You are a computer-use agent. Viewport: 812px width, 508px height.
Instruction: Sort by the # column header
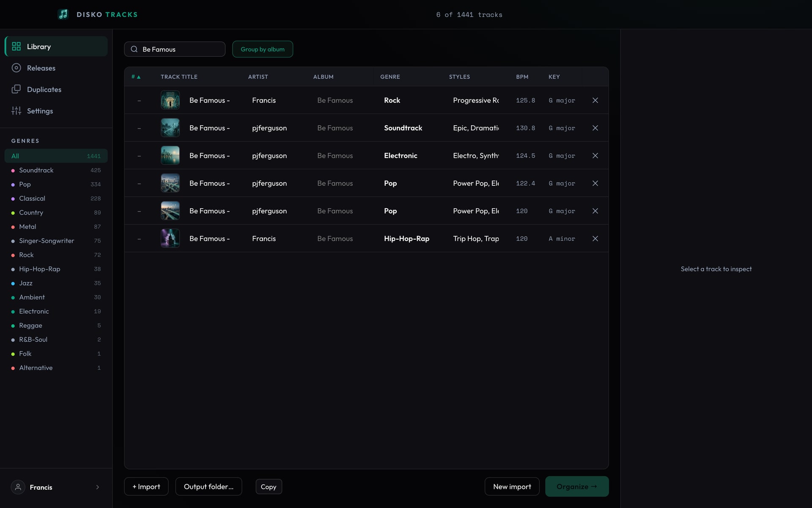tap(136, 77)
